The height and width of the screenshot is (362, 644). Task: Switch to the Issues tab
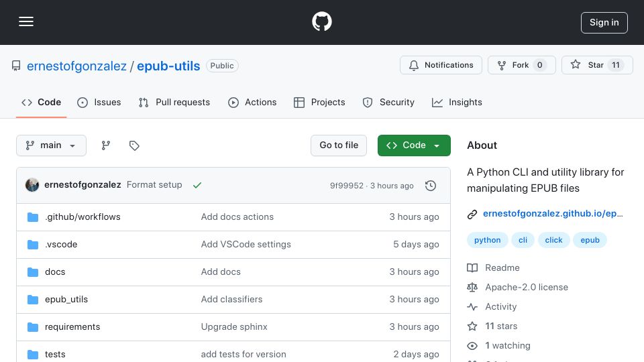pyautogui.click(x=99, y=102)
